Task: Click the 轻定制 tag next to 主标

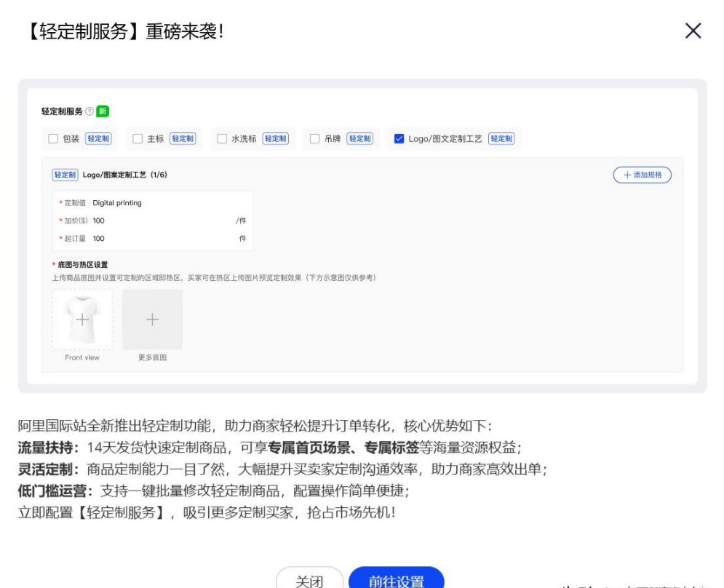Action: [183, 138]
